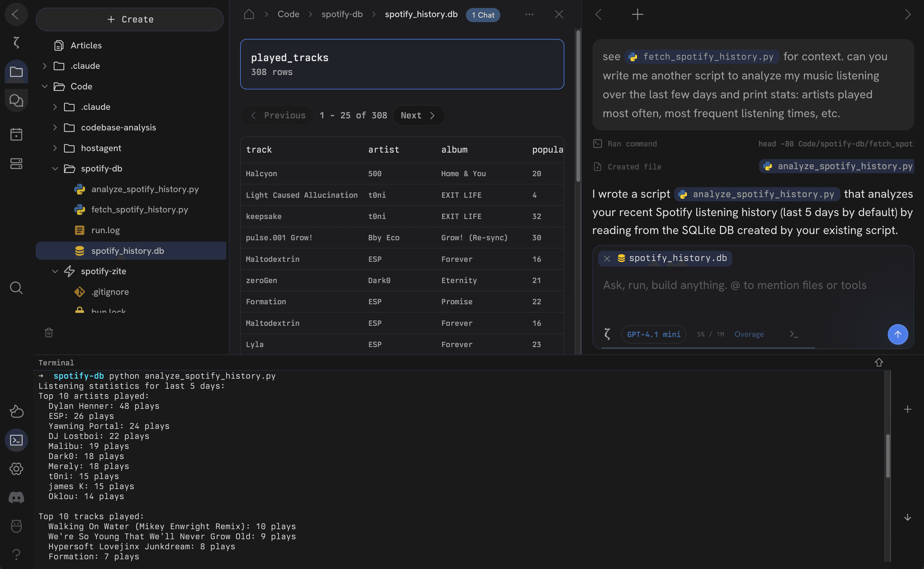Click Code in the breadcrumb
The width and height of the screenshot is (924, 569).
pos(289,14)
